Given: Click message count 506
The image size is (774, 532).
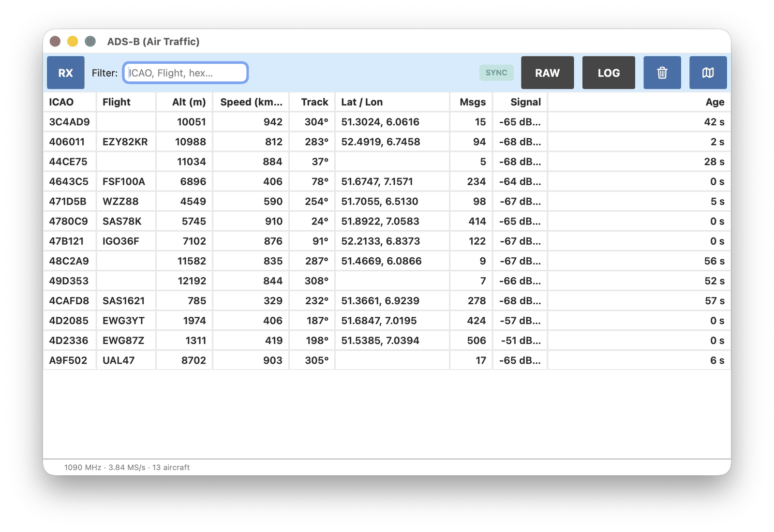Looking at the screenshot, I should 471,340.
